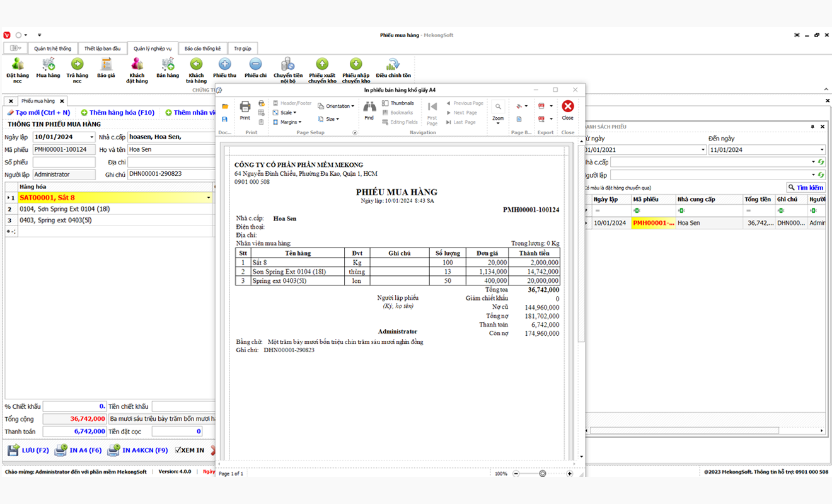Click the Báo giá icon
Image resolution: width=832 pixels, height=504 pixels.
click(106, 65)
